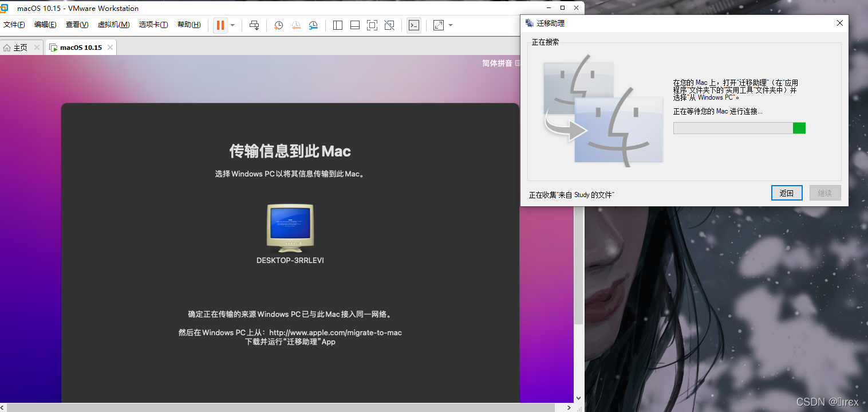Screen dimensions: 868x412
Task: Click the 传输信息到此Mac heading
Action: (290, 151)
